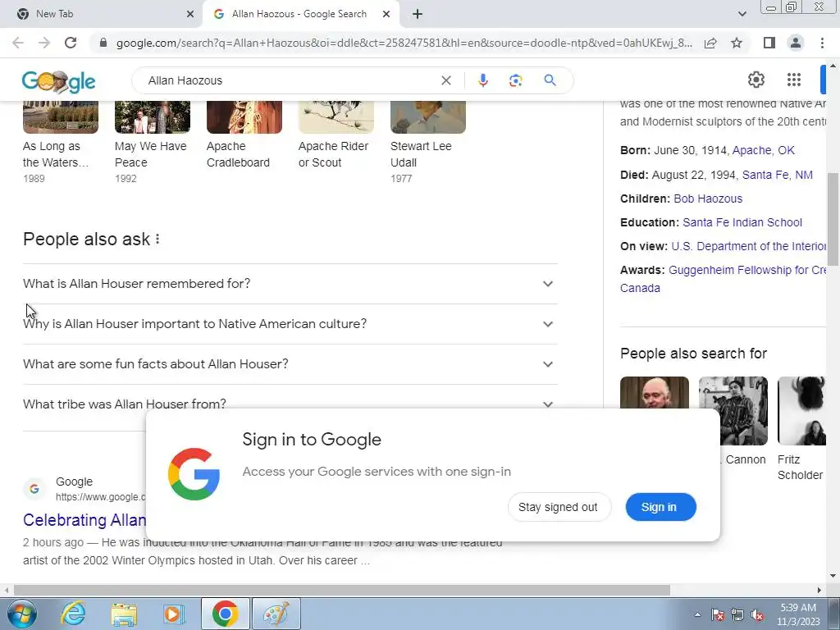Viewport: 840px width, 630px height.
Task: Open the tab search dropdown arrow
Action: [x=742, y=14]
